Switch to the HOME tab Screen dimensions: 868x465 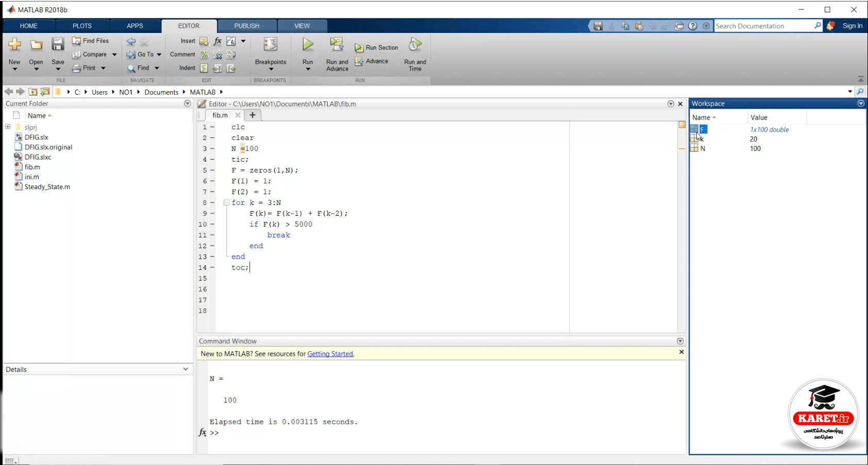[x=29, y=26]
